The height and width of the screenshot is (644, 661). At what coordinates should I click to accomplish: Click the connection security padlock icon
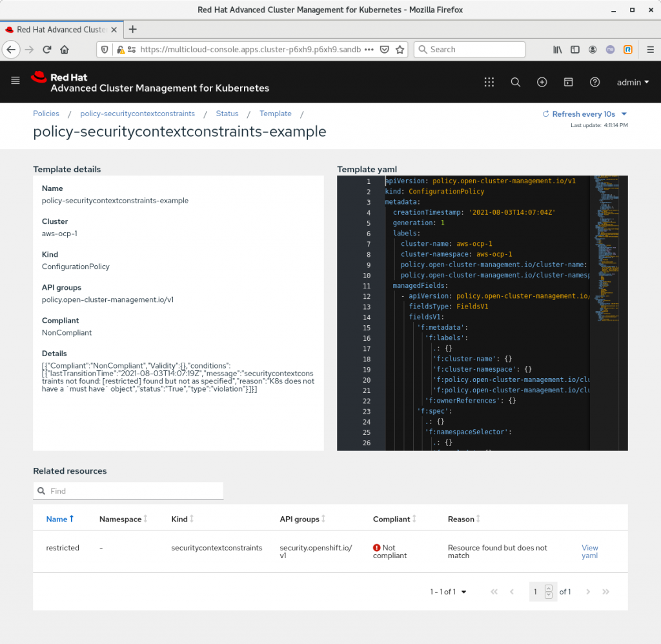click(121, 49)
